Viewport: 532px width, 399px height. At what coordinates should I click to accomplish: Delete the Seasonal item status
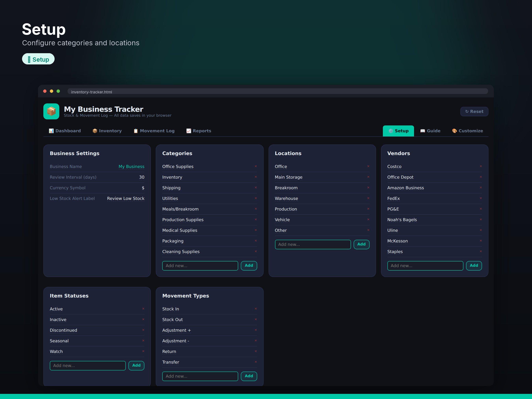click(x=143, y=340)
